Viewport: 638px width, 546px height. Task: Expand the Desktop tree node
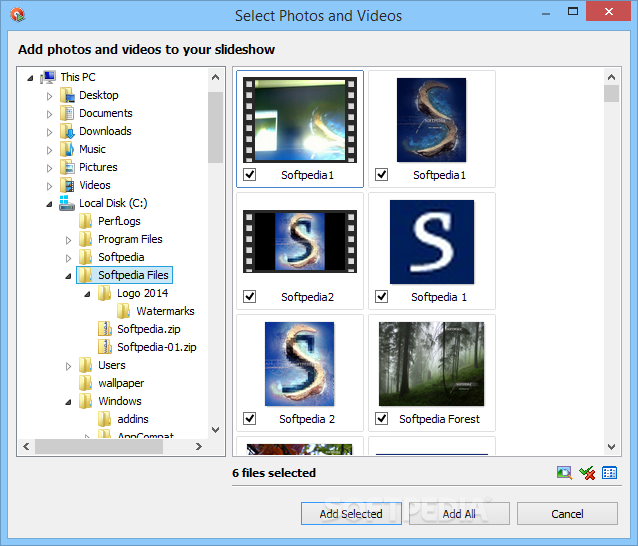click(49, 96)
